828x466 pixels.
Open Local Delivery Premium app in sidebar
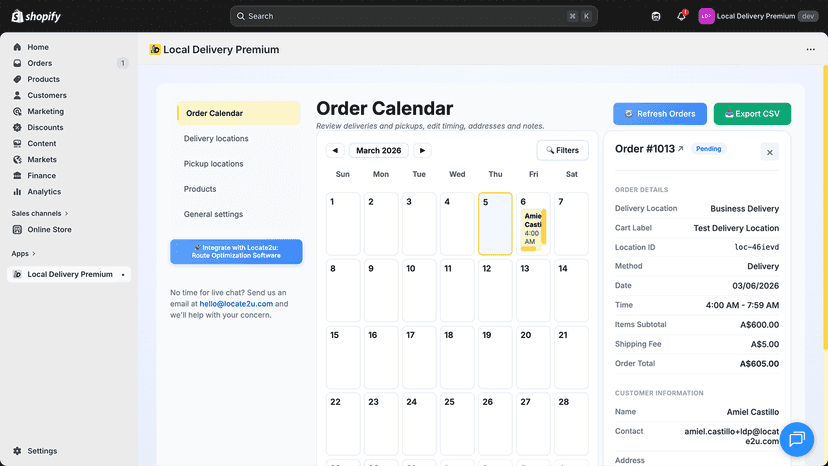69,274
